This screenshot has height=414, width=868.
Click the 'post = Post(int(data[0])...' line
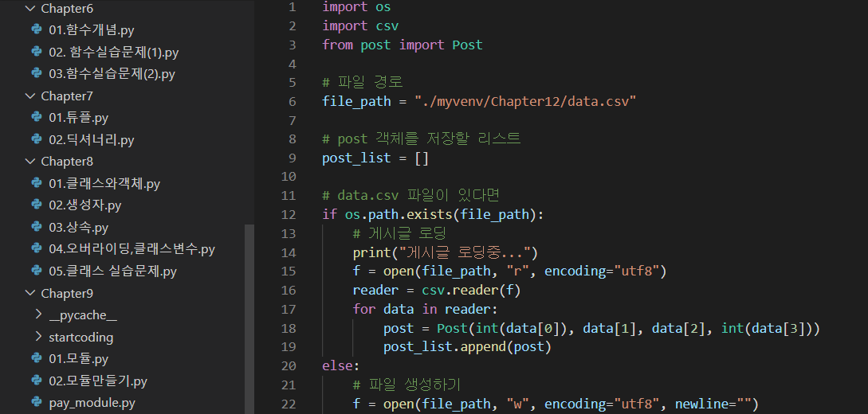[x=601, y=328]
